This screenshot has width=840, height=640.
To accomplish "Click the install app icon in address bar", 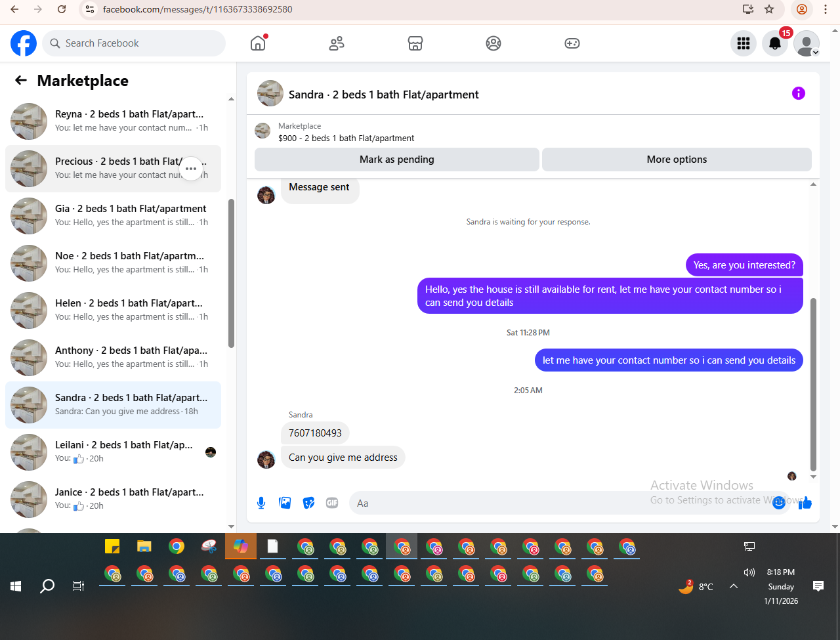I will click(x=747, y=9).
